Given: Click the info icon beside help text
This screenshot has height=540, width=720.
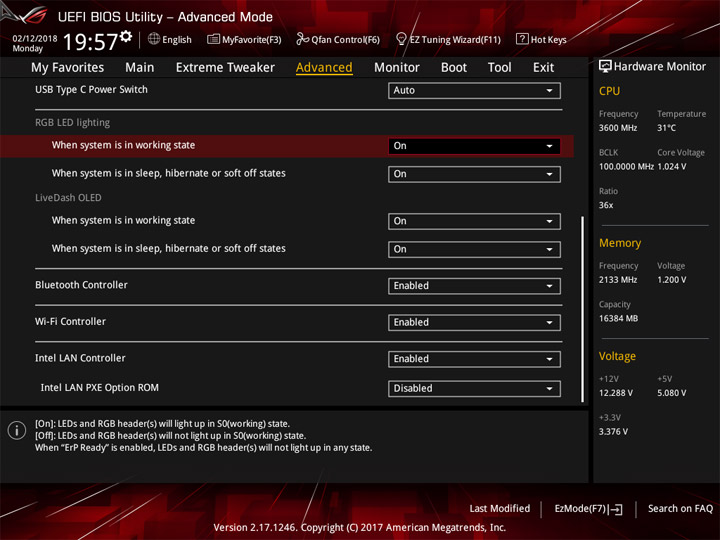Looking at the screenshot, I should tap(17, 430).
